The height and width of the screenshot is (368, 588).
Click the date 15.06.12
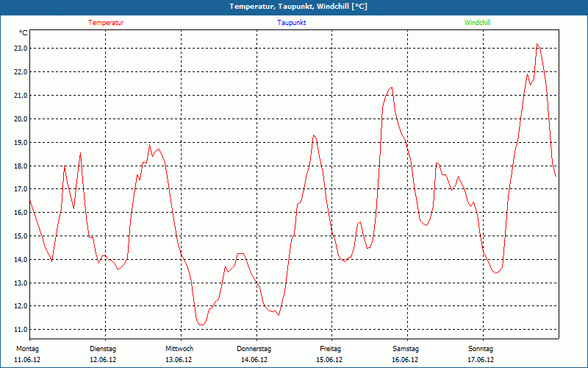[x=329, y=360]
